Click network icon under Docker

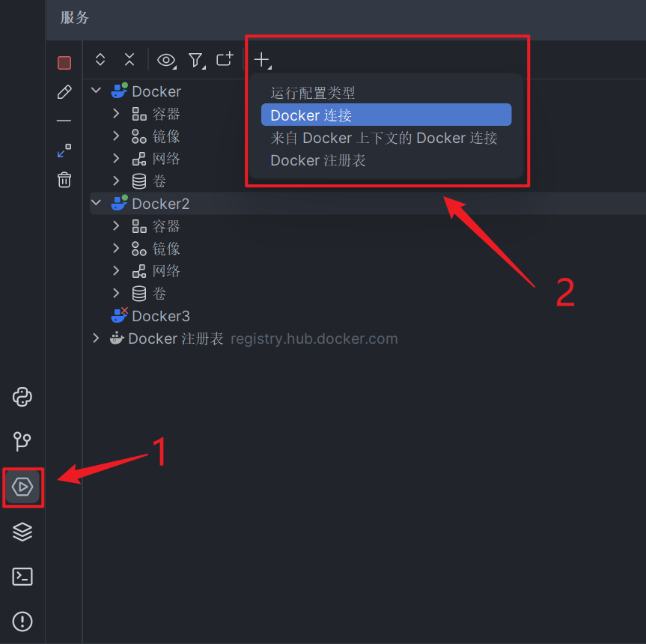pos(139,159)
